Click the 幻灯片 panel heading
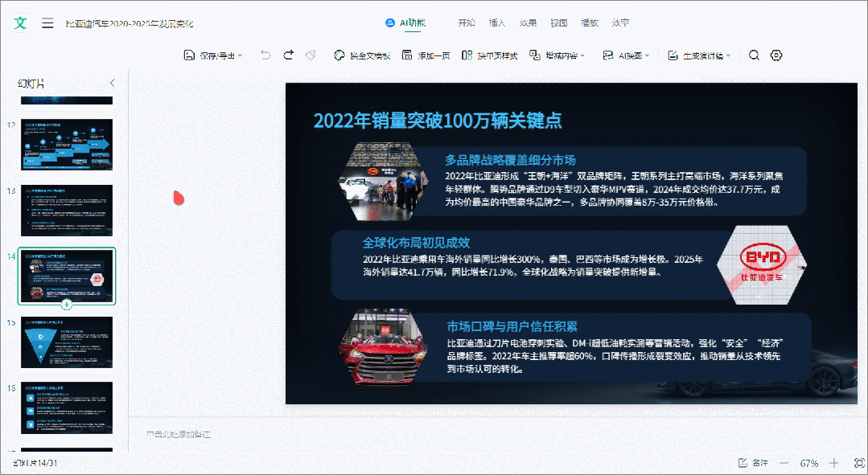This screenshot has height=475, width=868. coord(31,84)
